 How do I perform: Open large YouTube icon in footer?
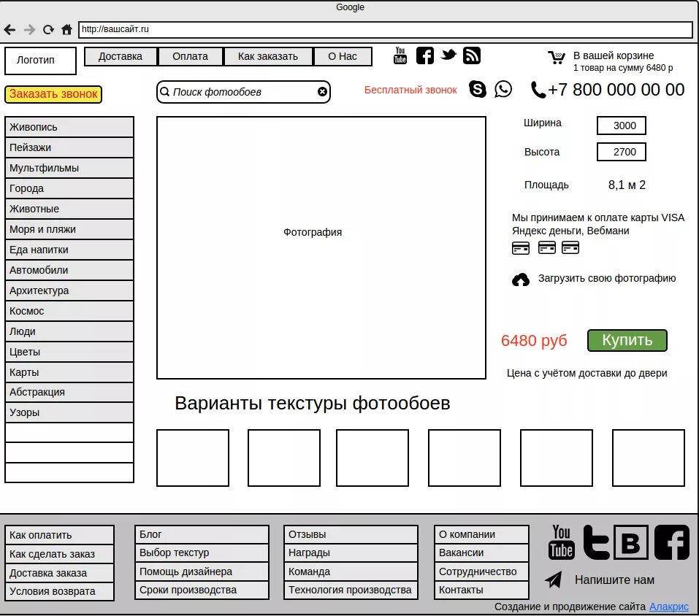(x=561, y=542)
